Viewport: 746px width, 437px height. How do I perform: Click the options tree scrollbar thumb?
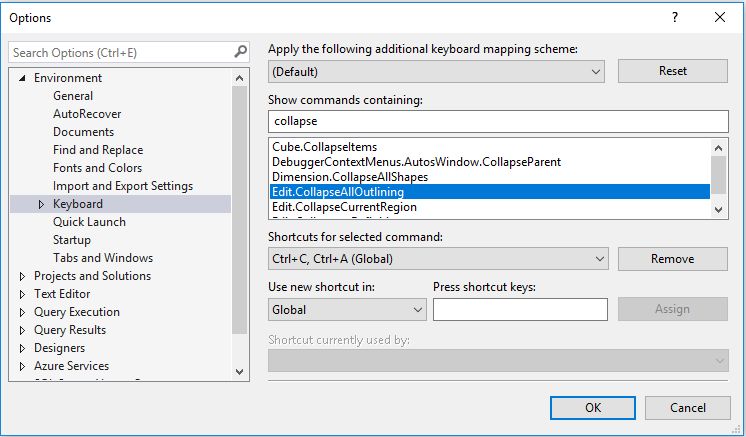click(240, 210)
